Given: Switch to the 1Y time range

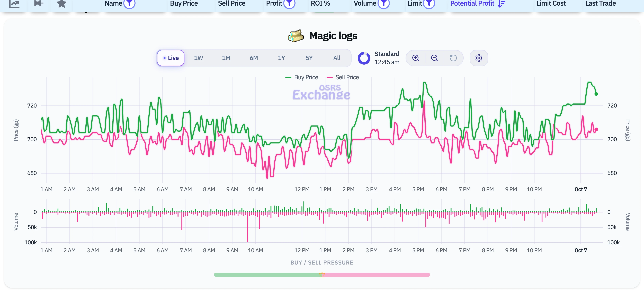Looking at the screenshot, I should tap(282, 58).
